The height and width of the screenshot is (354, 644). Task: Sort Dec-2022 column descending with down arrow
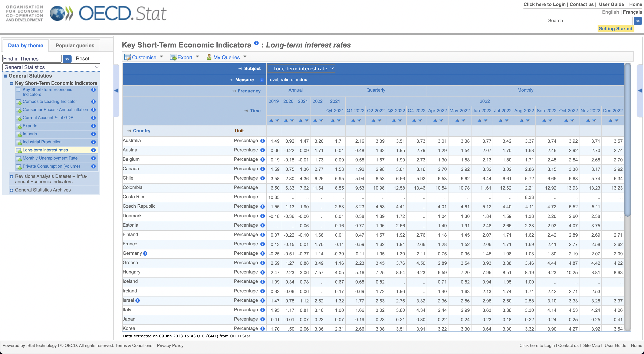point(616,121)
